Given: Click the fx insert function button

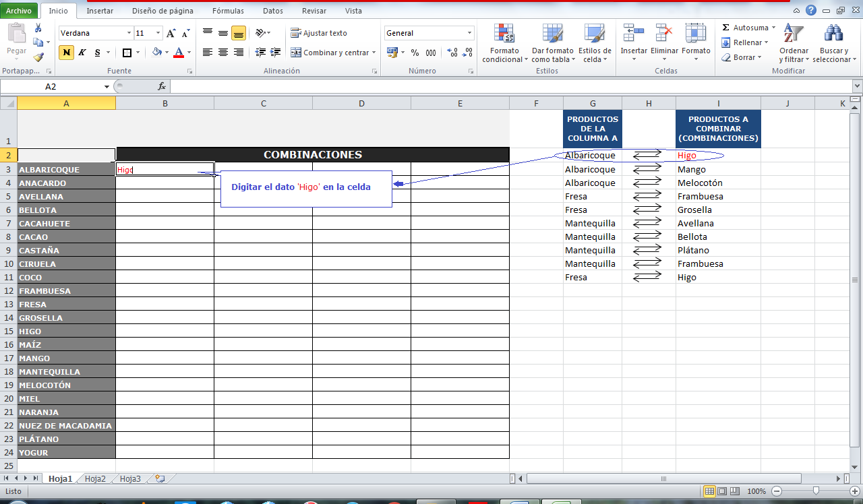Looking at the screenshot, I should 162,86.
